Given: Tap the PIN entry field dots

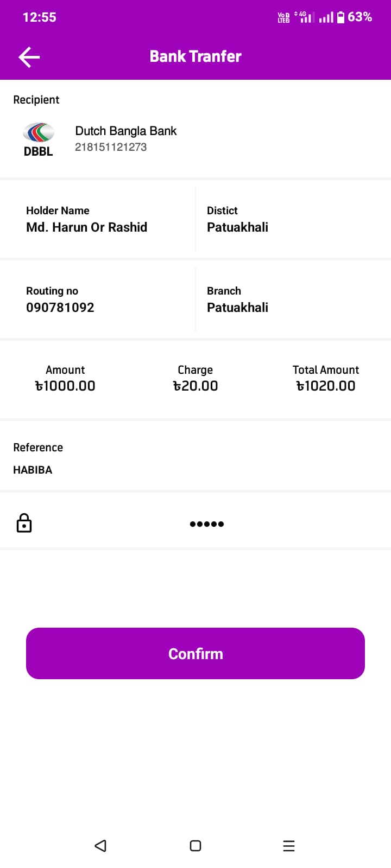Looking at the screenshot, I should coord(207,524).
